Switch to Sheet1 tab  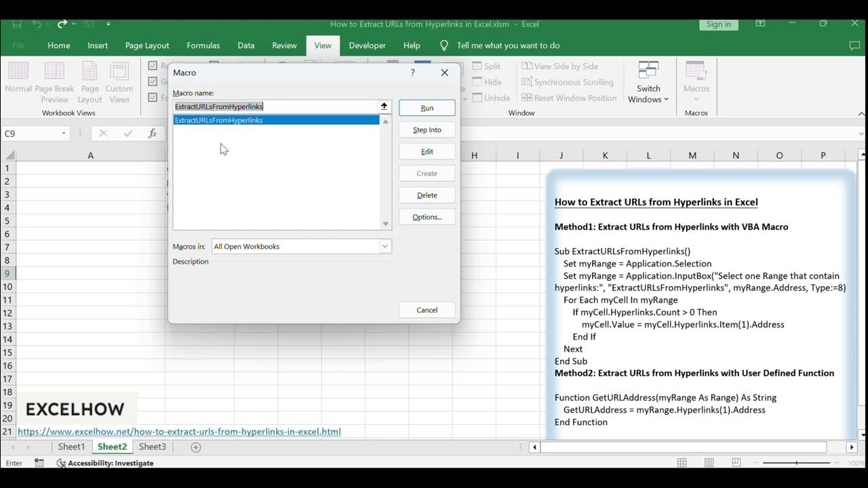(71, 447)
